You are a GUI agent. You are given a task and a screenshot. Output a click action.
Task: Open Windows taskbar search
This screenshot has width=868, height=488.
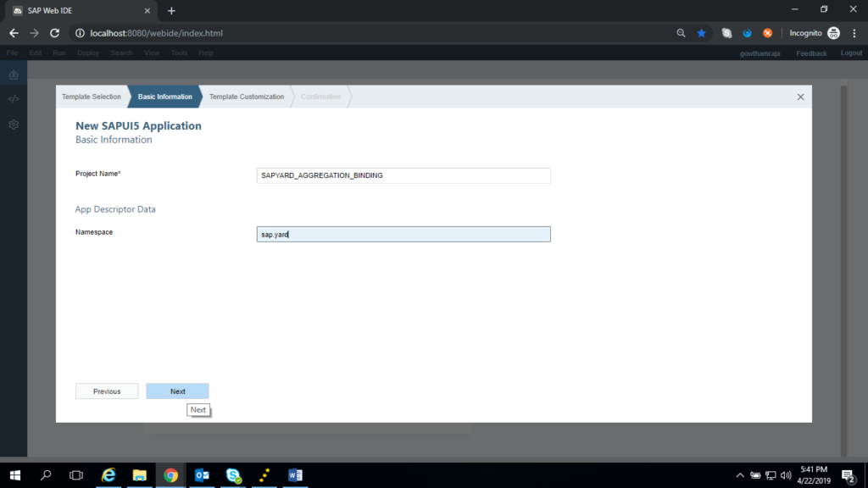tap(46, 475)
